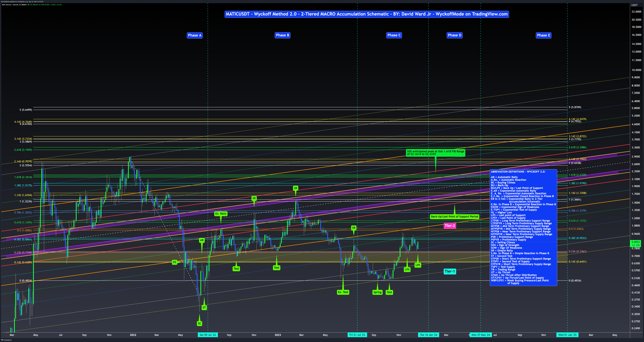Click the right fib label 4.142 (4.9479)
The image size is (644, 342).
pos(578,119)
